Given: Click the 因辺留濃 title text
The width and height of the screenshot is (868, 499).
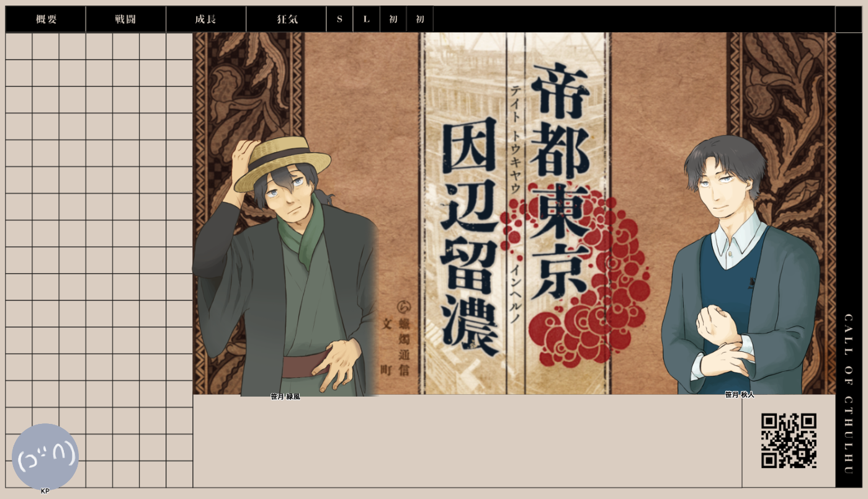Looking at the screenshot, I should (x=470, y=236).
